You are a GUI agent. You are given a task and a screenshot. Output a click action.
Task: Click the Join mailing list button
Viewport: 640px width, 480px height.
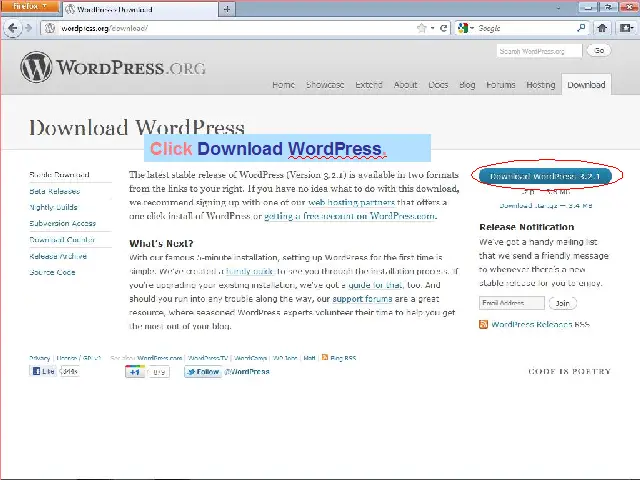(x=562, y=303)
